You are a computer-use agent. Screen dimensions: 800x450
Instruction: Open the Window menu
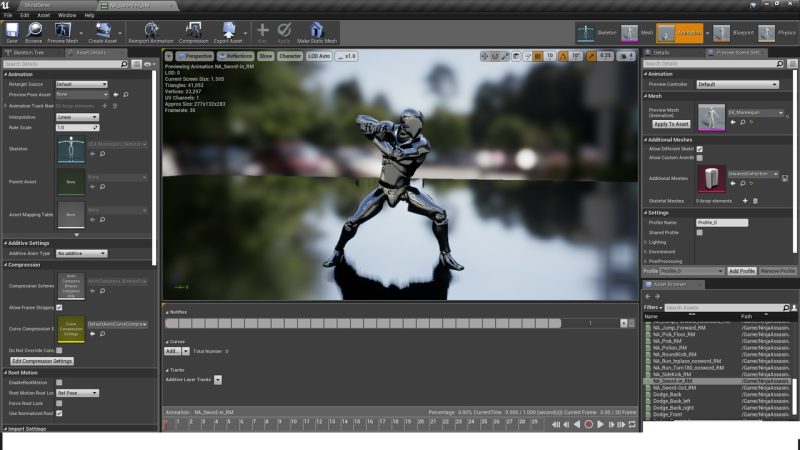(x=66, y=15)
